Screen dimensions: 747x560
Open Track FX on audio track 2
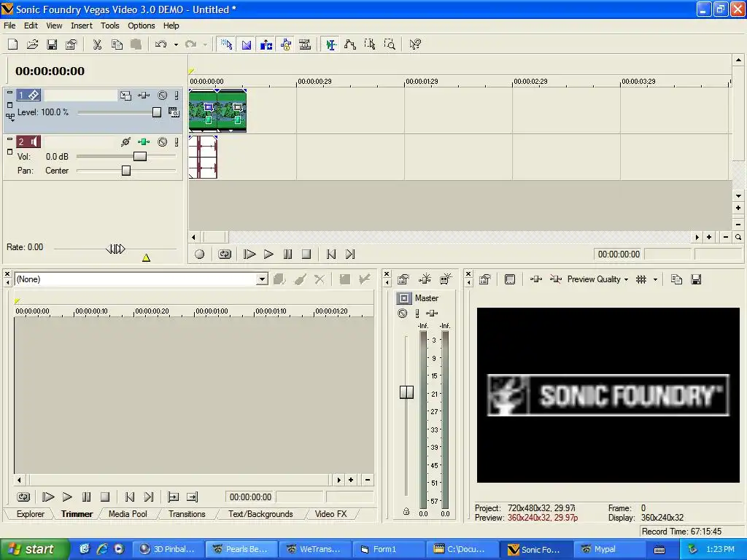(x=144, y=142)
